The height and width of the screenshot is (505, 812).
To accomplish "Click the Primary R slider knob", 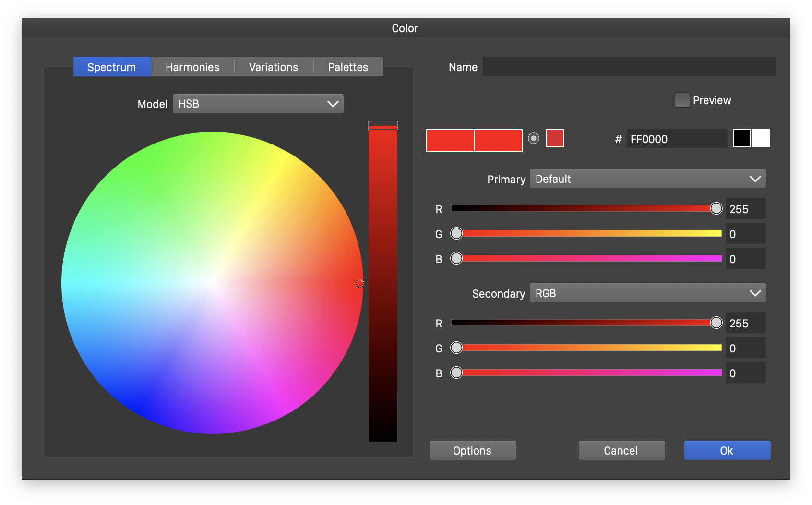I will click(x=716, y=208).
